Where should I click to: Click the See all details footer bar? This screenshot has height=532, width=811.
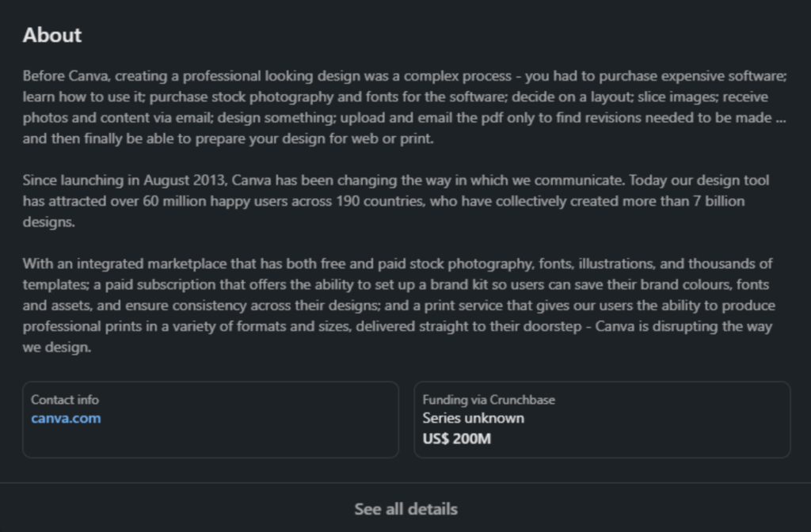pyautogui.click(x=405, y=510)
